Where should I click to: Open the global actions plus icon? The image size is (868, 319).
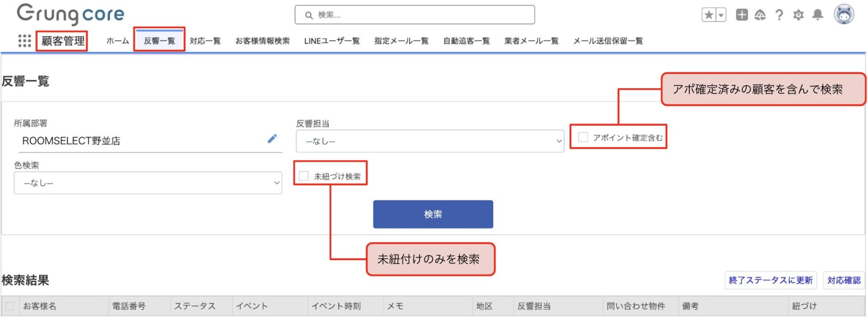(x=741, y=15)
